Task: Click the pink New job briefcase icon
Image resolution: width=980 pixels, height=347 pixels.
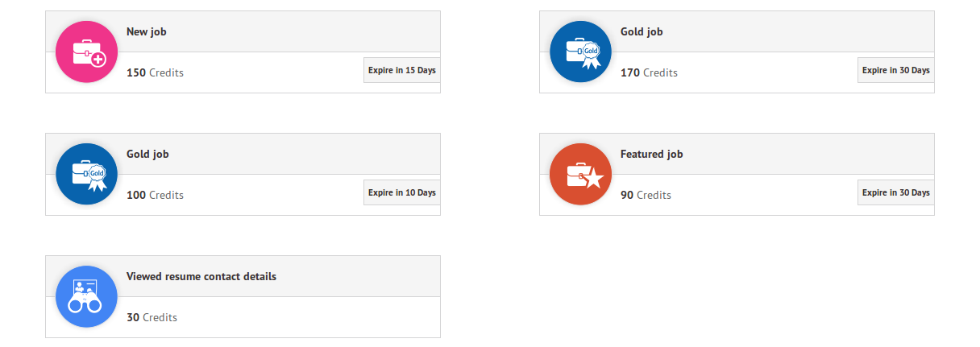Action: point(86,52)
